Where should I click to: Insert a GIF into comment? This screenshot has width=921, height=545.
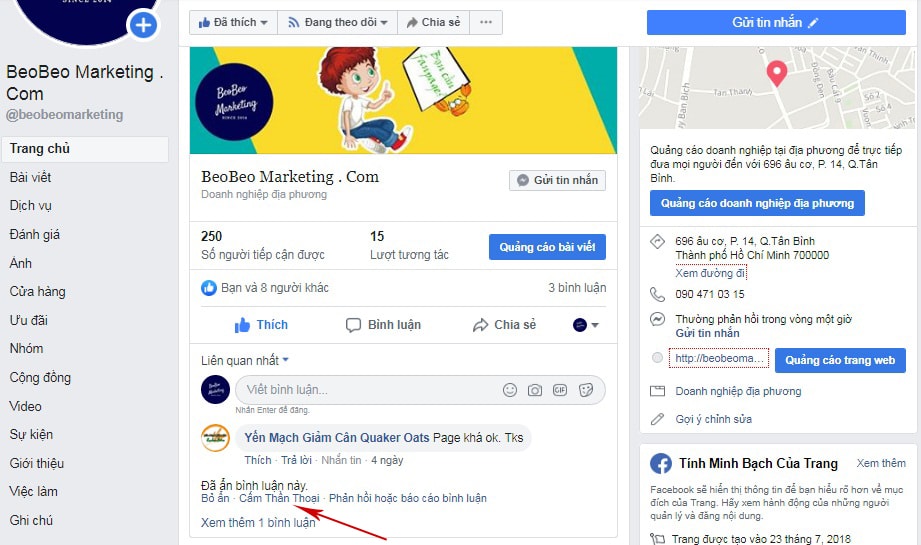coord(560,390)
